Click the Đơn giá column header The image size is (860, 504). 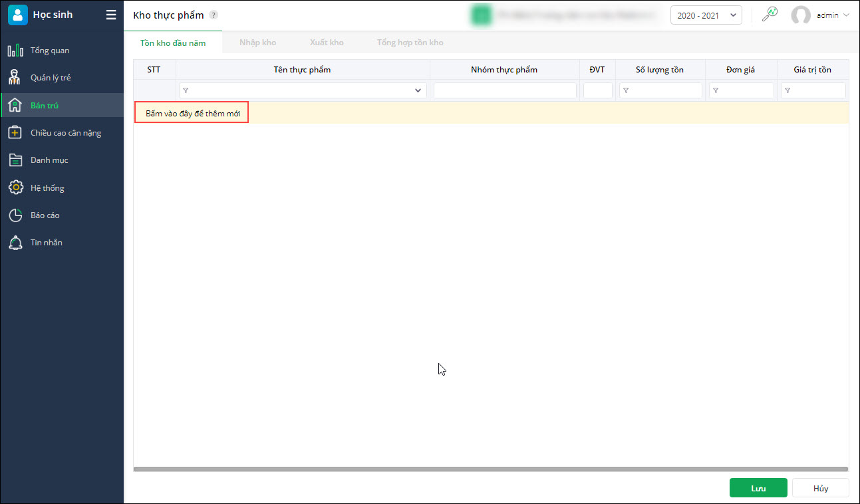pos(741,70)
